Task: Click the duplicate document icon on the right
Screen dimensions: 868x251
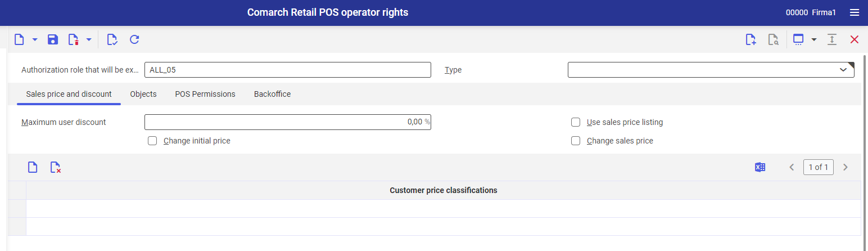Action: 751,39
